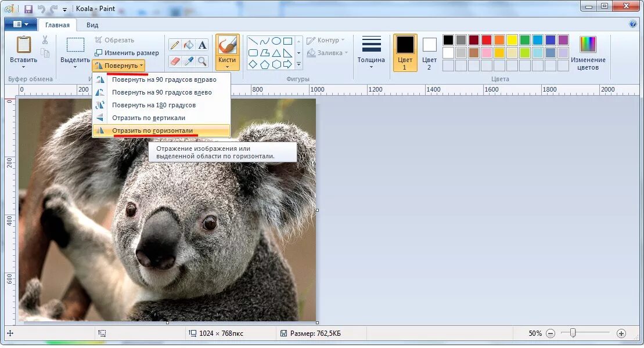The width and height of the screenshot is (644, 348).
Task: Pick the black color swatch
Action: pos(448,40)
